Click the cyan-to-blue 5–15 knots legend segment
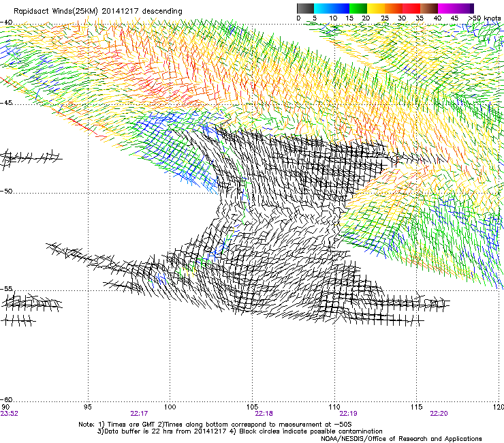 point(332,8)
